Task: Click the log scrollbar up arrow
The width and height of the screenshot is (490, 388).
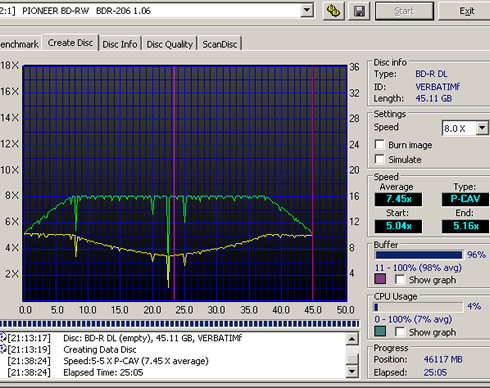Action: [352, 339]
